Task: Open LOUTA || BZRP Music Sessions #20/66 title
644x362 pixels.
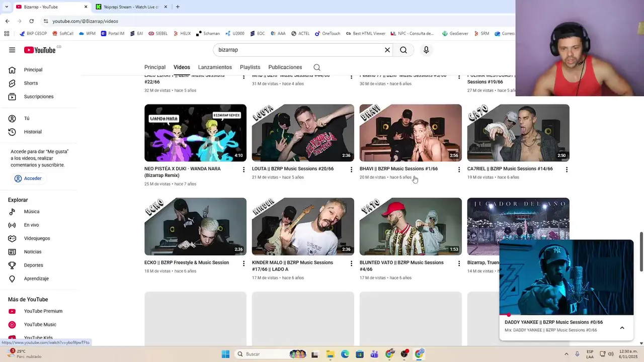Action: (x=293, y=169)
